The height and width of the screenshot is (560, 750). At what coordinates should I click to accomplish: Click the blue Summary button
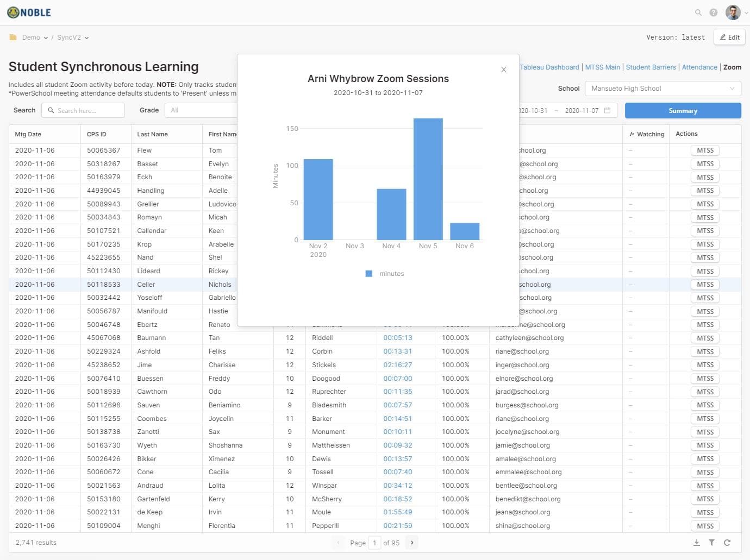(x=683, y=111)
